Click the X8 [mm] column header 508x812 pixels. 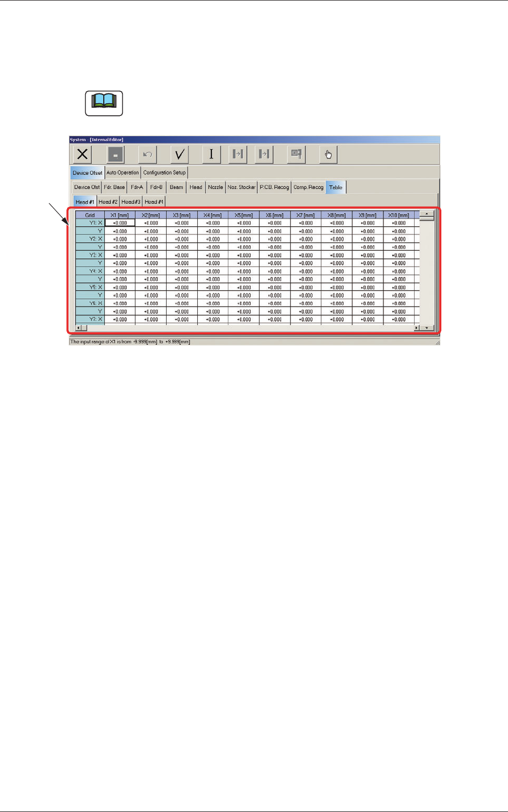tap(337, 215)
